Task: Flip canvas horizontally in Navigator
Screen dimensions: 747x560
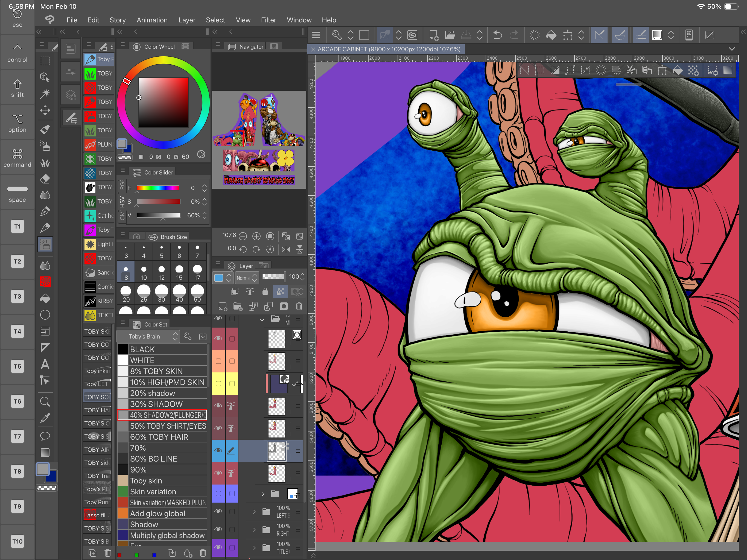Action: click(x=286, y=249)
